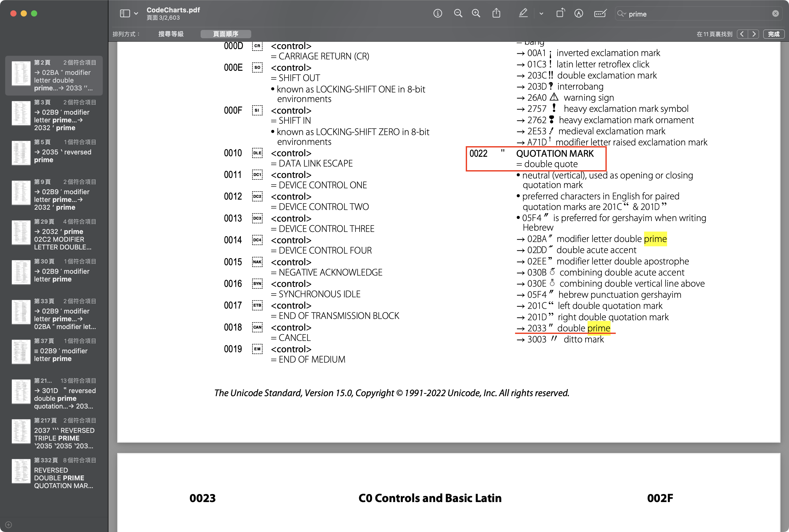The width and height of the screenshot is (789, 532).
Task: Click the prime search field
Action: click(695, 14)
